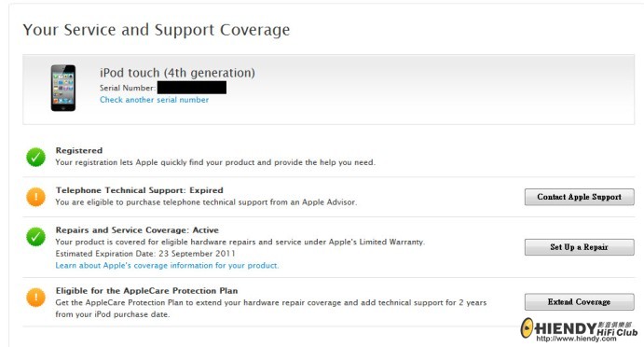Click the Repairs and Service Coverage: Active heading
Viewport: 644px width, 347px height.
point(137,230)
